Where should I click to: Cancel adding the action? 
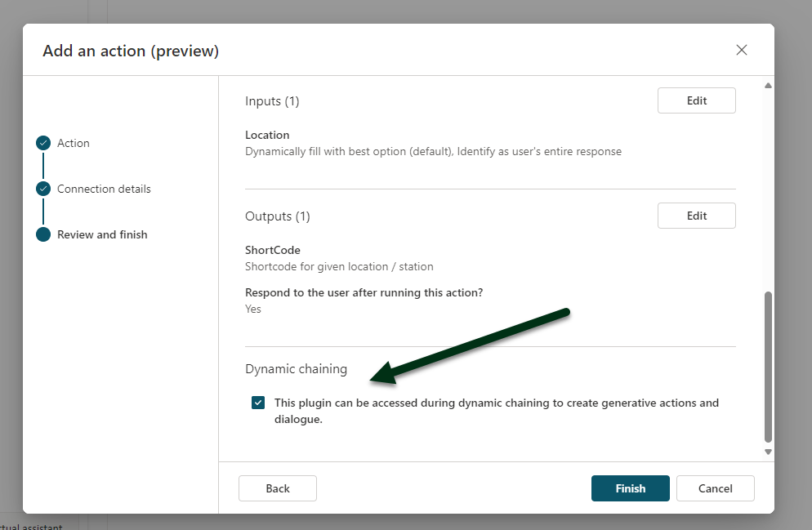click(x=715, y=488)
